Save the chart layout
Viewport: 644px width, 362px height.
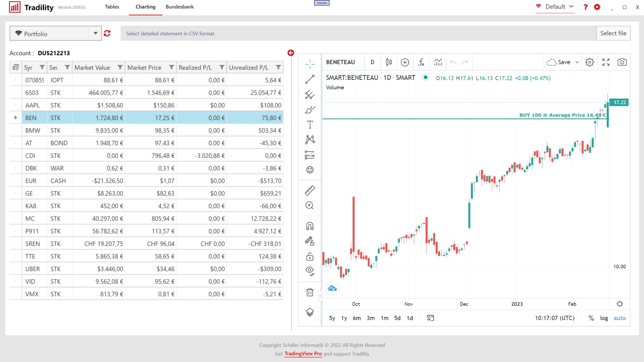pos(558,62)
